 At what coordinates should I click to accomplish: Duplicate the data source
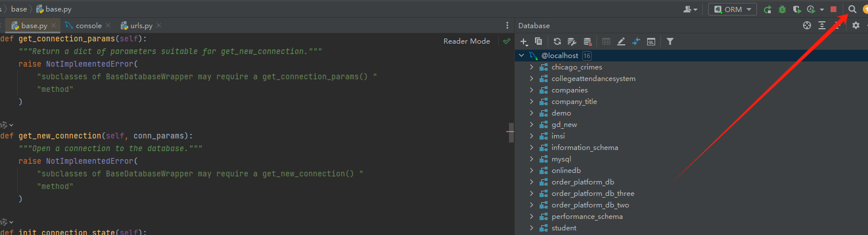538,41
